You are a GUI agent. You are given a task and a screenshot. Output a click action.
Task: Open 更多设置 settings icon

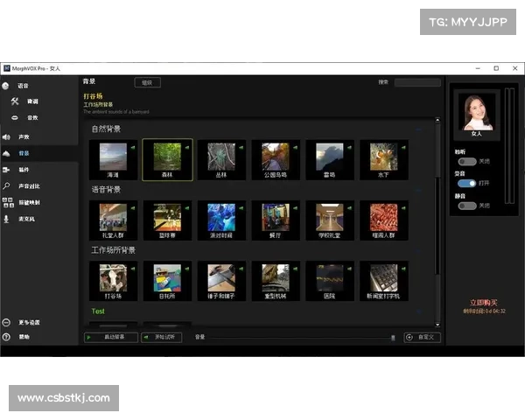tap(6, 322)
